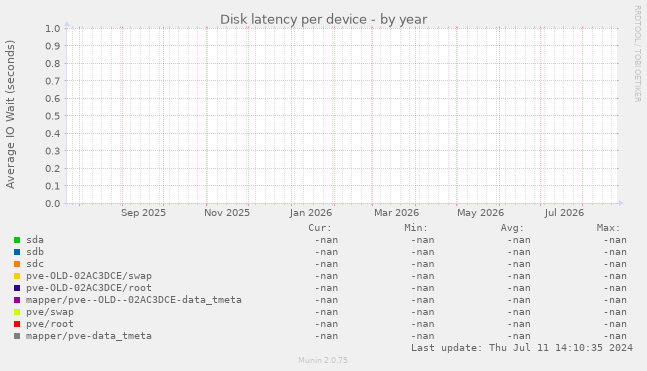Click the 0.0 y-axis value
Viewport: 647px width, 371px height.
pos(53,203)
